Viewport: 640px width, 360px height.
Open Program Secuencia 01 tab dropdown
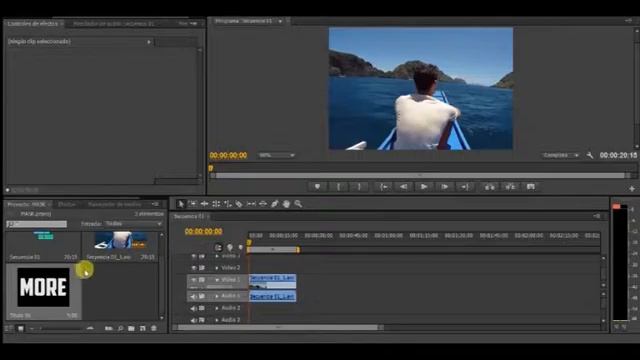pos(280,21)
